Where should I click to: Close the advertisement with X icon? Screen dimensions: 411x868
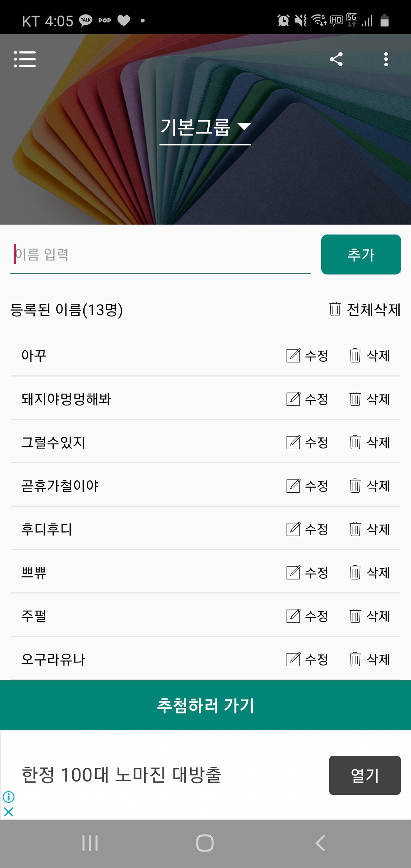(8, 812)
